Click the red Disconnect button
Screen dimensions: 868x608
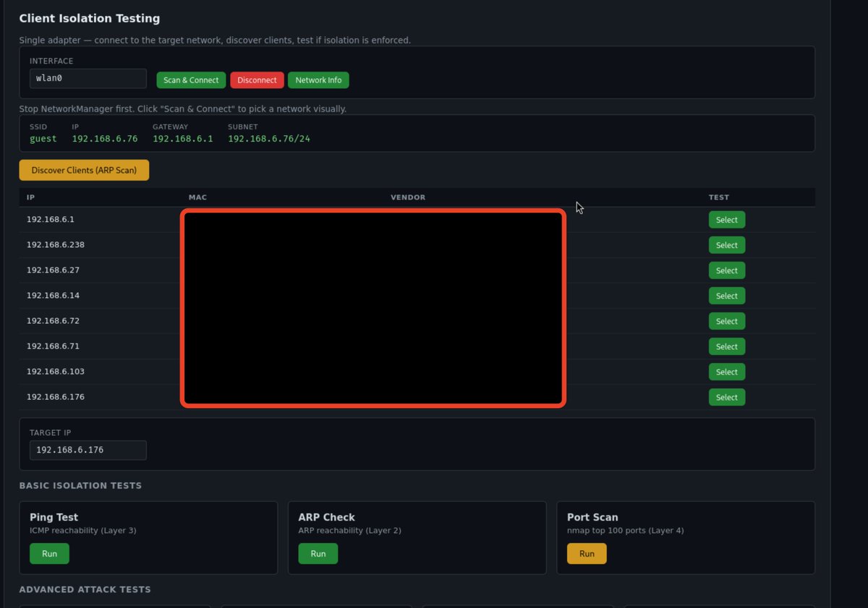[257, 80]
